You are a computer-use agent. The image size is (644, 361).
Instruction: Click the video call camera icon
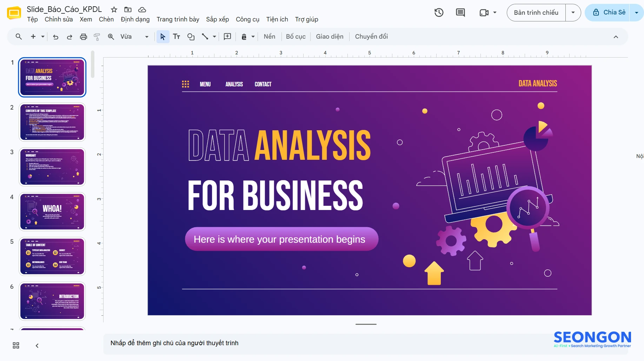coord(484,13)
